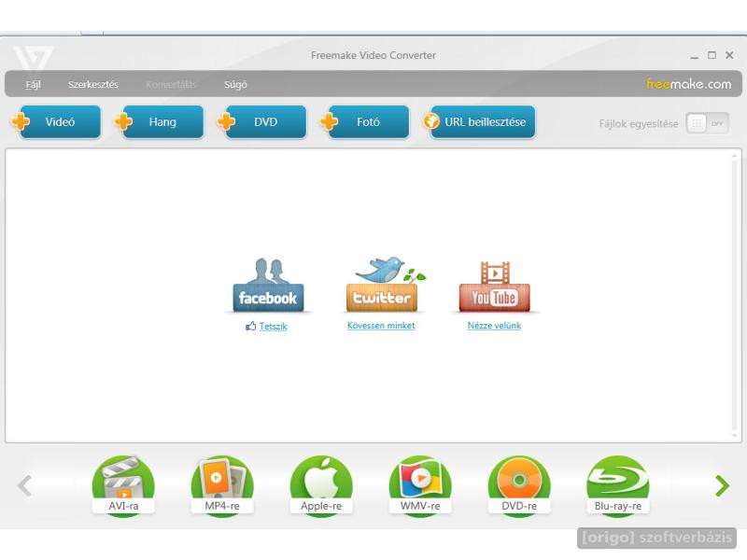The height and width of the screenshot is (560, 747).
Task: Open the greyed Konvertálás menu
Action: 171,84
